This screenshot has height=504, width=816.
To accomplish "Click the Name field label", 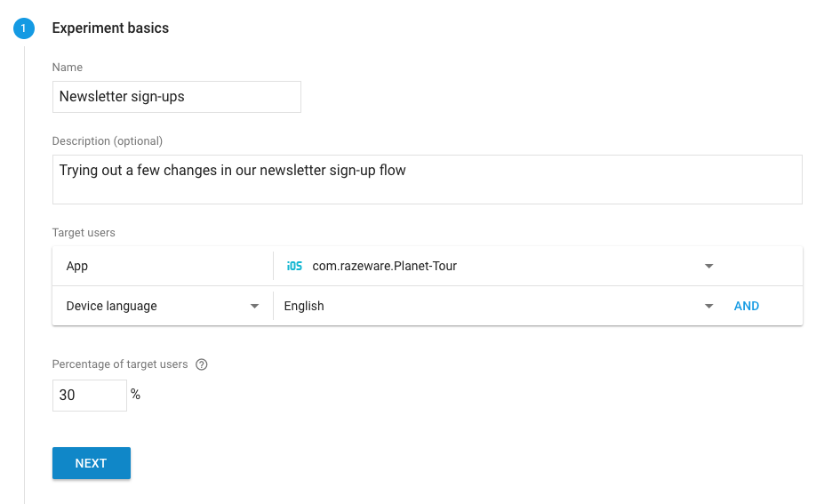I will [x=68, y=68].
